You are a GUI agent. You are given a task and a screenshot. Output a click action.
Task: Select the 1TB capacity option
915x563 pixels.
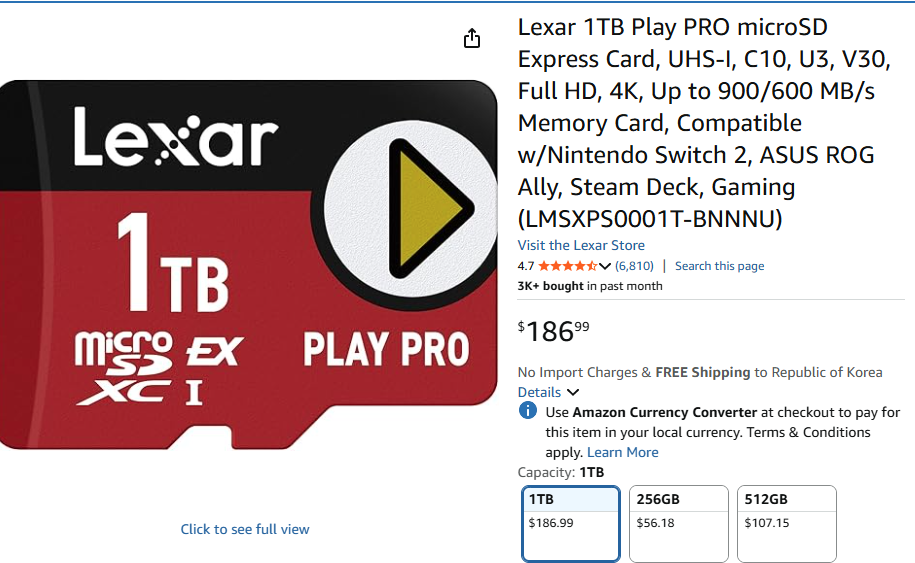point(571,523)
